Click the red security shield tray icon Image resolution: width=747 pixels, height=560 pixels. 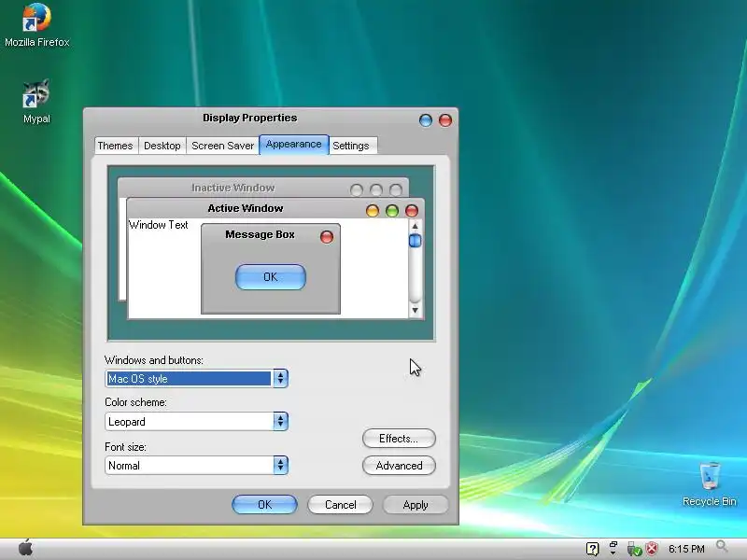[652, 549]
